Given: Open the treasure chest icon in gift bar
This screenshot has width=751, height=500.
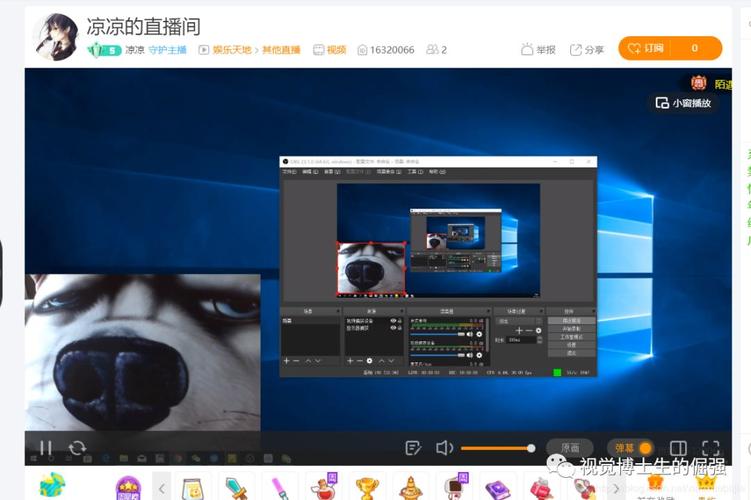Looking at the screenshot, I should click(x=52, y=485).
